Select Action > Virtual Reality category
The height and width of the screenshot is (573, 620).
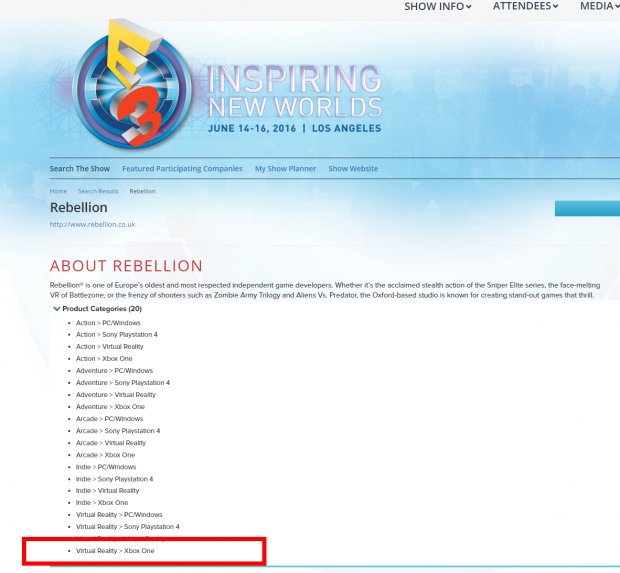click(110, 347)
